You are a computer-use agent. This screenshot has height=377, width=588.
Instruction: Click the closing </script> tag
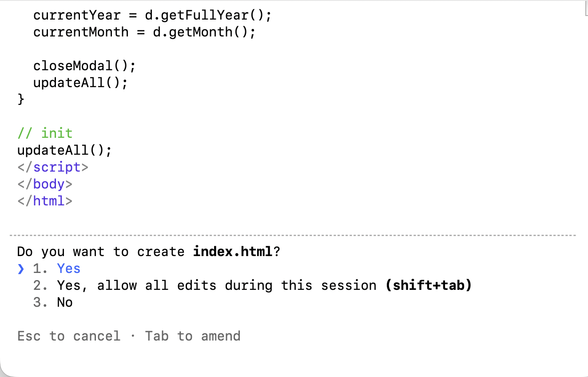[53, 167]
